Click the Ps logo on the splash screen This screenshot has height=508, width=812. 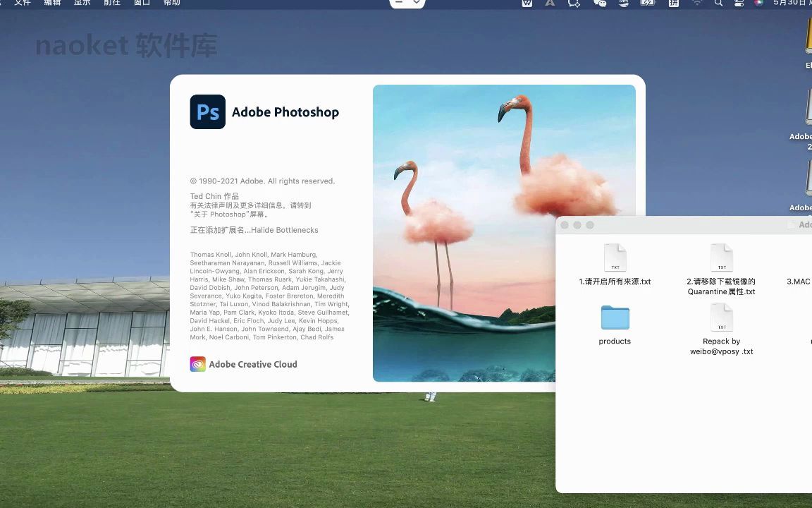point(208,111)
